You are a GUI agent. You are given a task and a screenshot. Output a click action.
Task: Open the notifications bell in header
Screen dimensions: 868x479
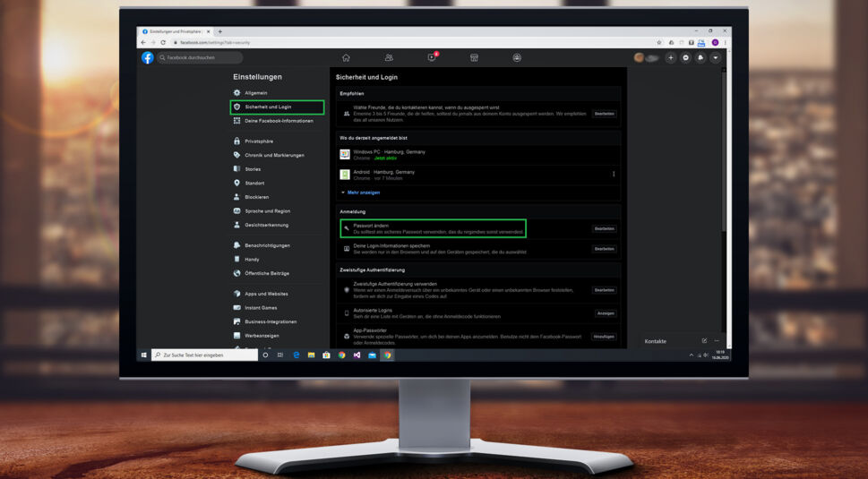click(700, 57)
